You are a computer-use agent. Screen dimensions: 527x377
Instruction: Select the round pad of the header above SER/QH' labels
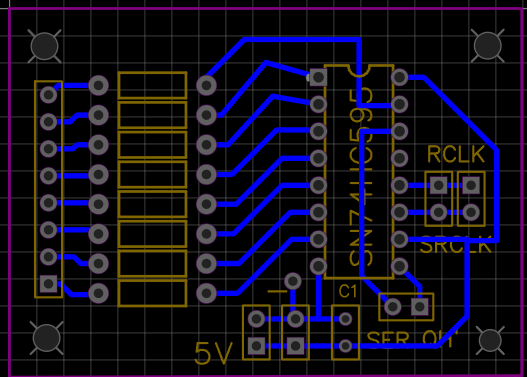[393, 306]
